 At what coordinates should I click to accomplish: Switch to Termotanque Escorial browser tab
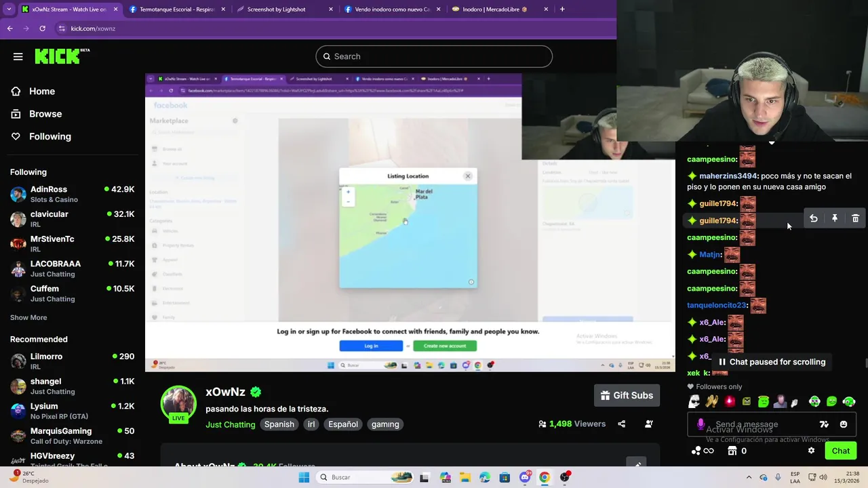[177, 9]
